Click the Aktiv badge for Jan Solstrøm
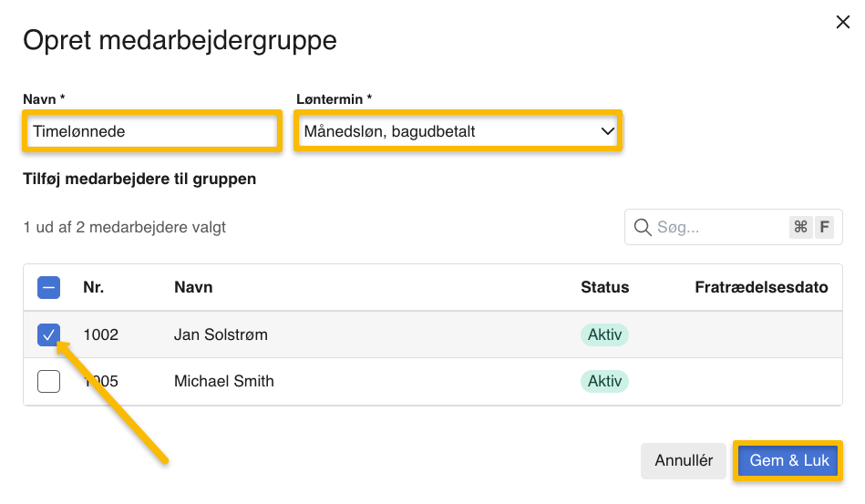 [604, 334]
